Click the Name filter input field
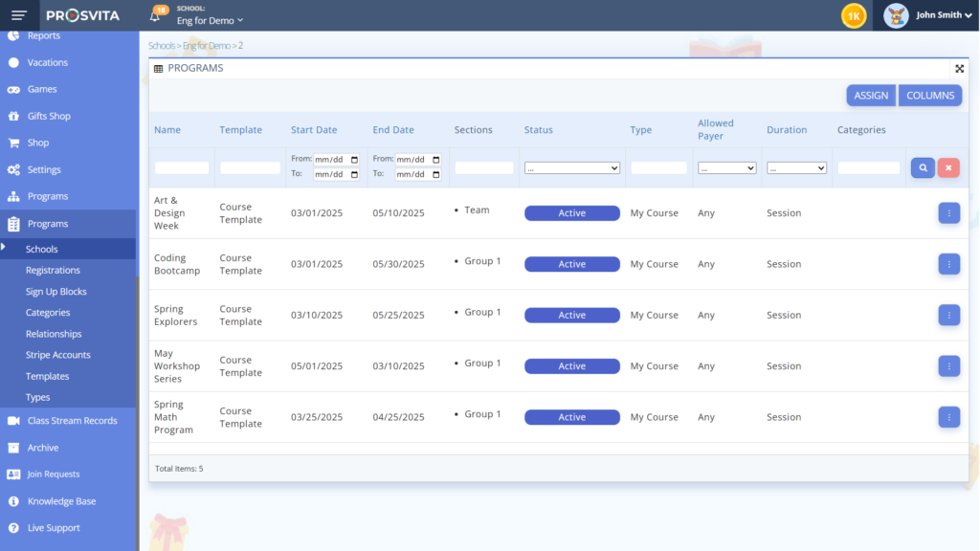This screenshot has width=980, height=551. 182,167
